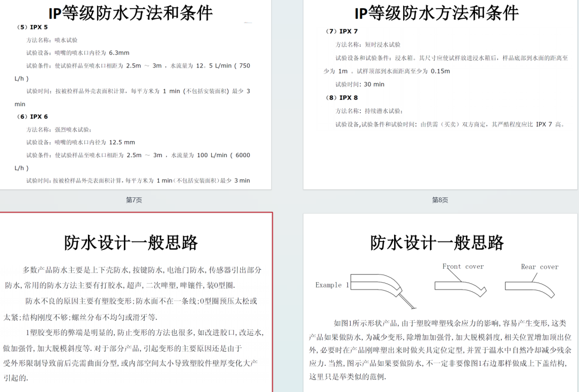Screen dimensions: 579x392
Task: Click the (5) IPX 5 heading
Action: (33, 27)
